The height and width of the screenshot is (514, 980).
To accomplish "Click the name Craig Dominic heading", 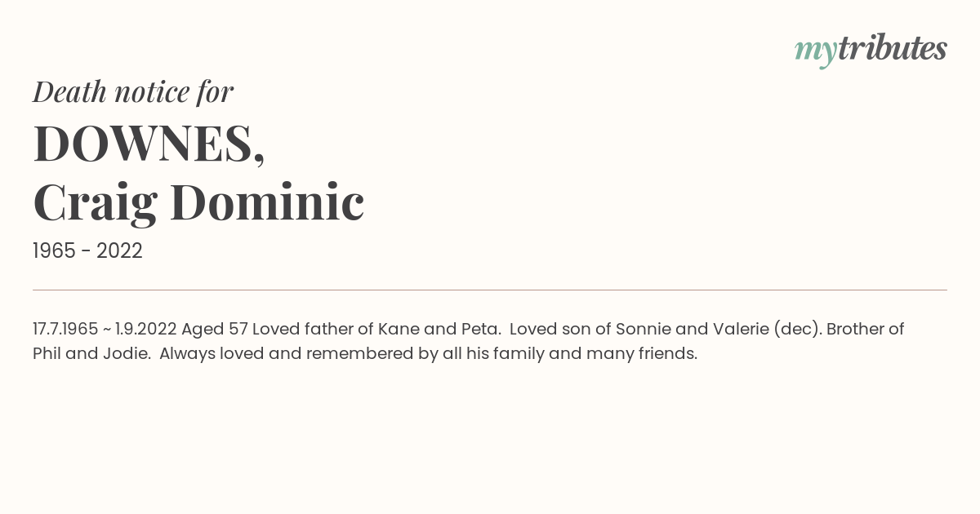I will pos(198,202).
